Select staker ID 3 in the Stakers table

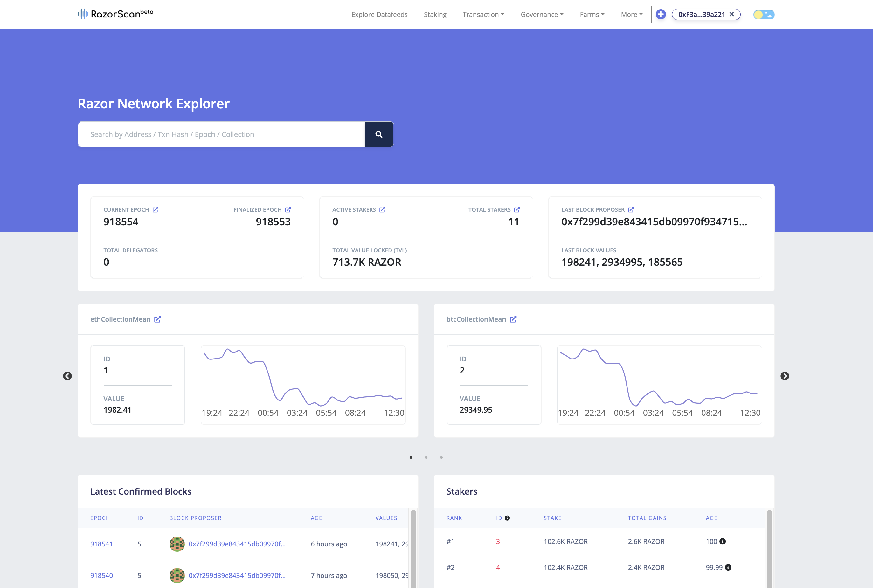(x=497, y=541)
